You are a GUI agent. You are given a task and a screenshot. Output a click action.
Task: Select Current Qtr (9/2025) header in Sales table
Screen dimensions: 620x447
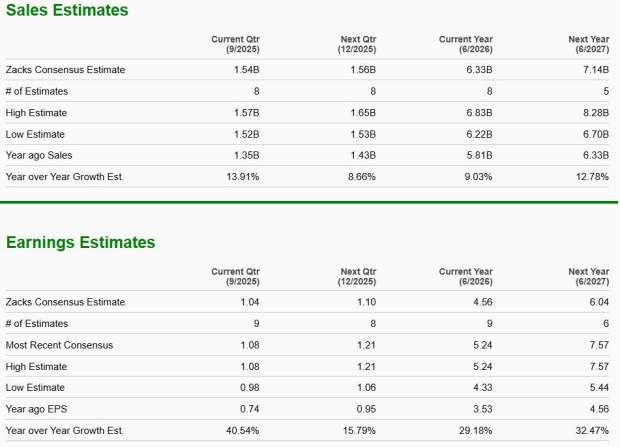click(235, 44)
